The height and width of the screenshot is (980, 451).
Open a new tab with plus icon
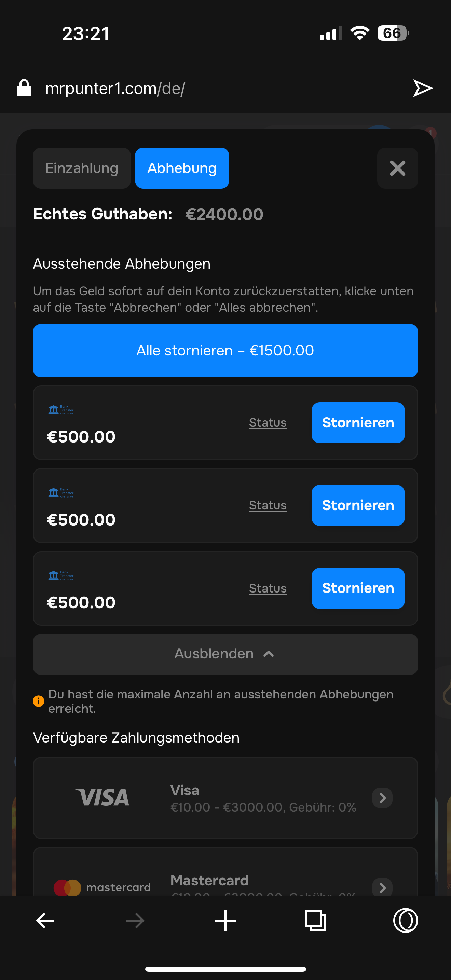pyautogui.click(x=225, y=921)
